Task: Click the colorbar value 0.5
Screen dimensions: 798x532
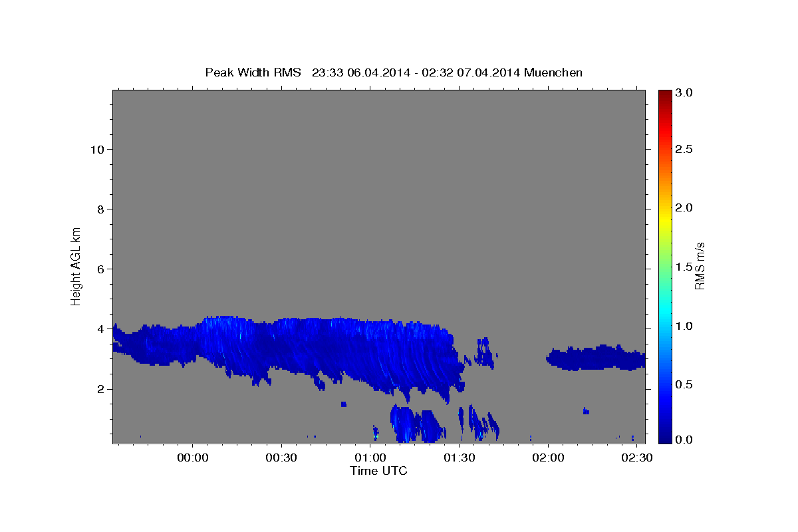Action: tap(684, 385)
